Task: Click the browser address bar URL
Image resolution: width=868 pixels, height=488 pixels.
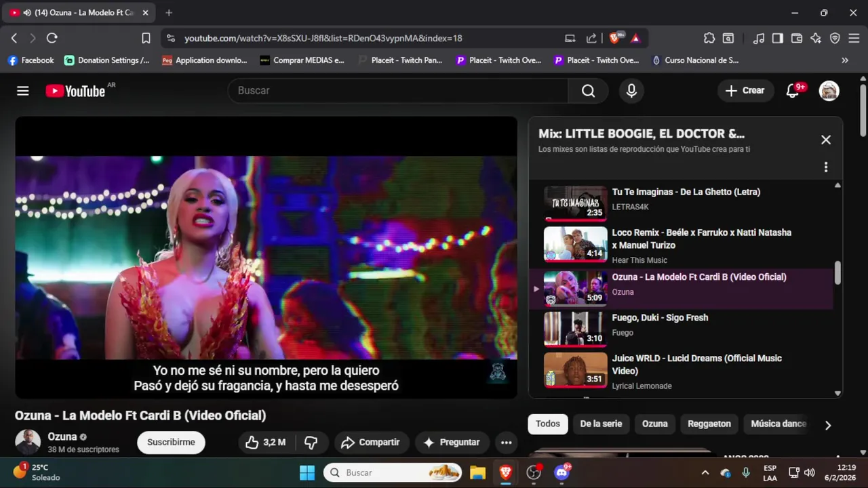Action: click(x=323, y=39)
